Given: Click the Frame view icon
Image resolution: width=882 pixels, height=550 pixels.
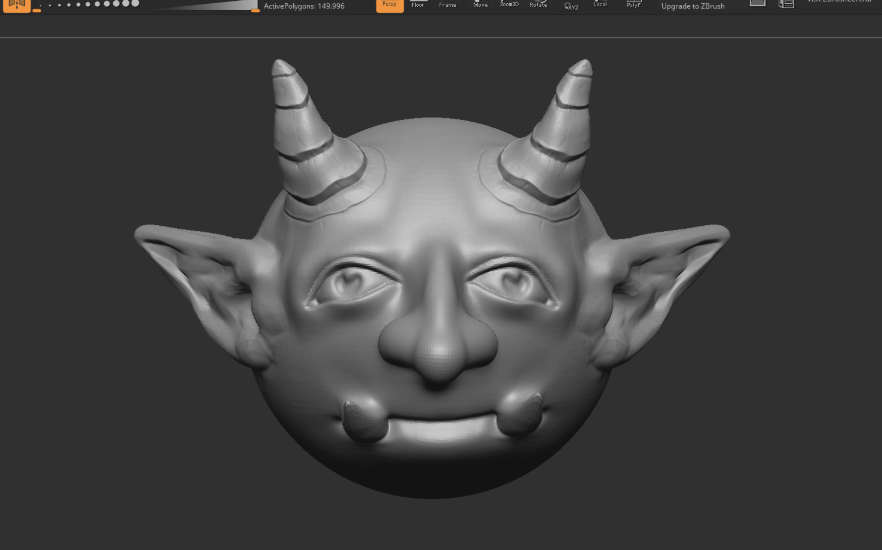Looking at the screenshot, I should [x=447, y=5].
